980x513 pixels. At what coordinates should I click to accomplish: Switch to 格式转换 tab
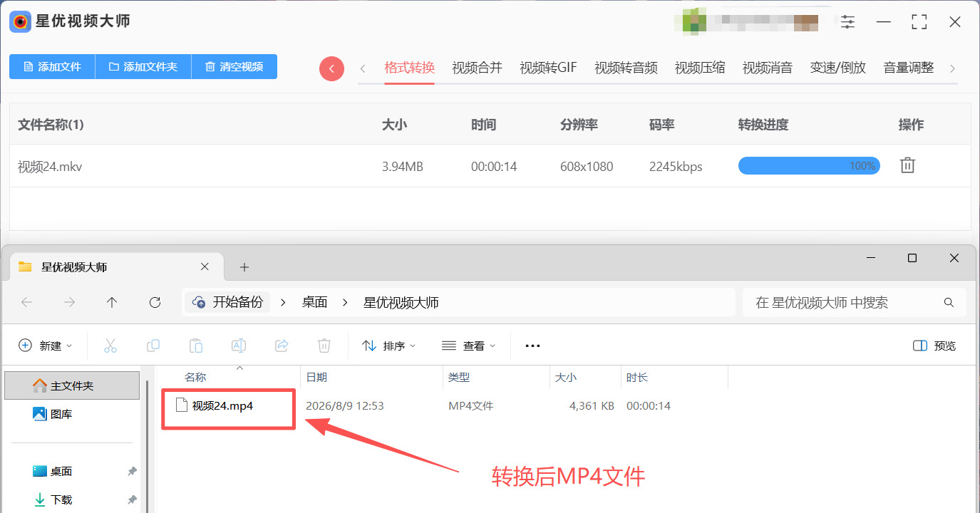click(409, 68)
